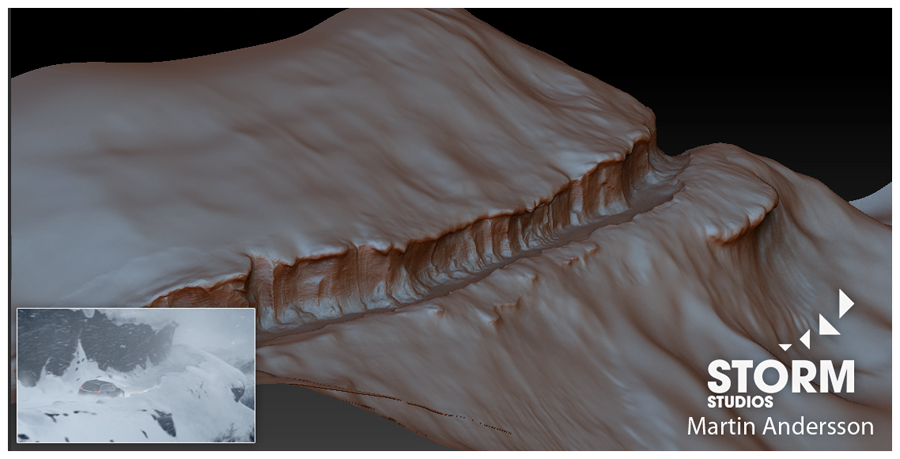Click the "STUDIOS" text under STORM
The height and width of the screenshot is (459, 900).
[x=740, y=402]
